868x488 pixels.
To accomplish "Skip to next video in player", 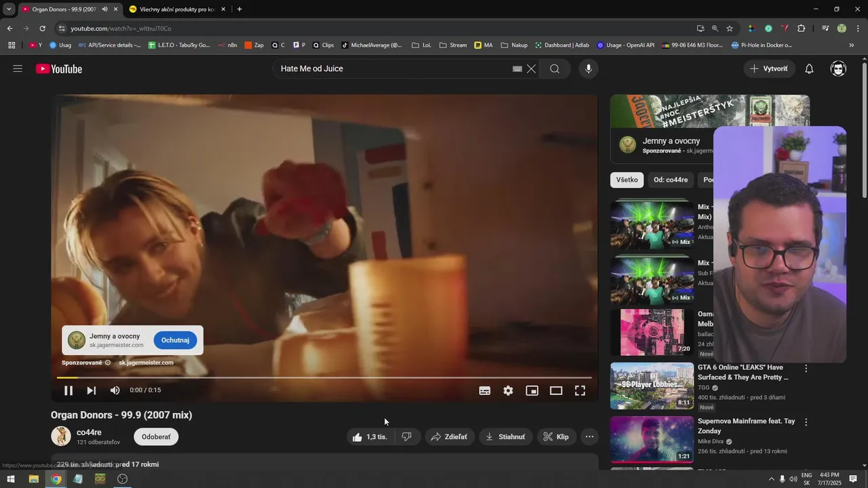I will coord(92,390).
